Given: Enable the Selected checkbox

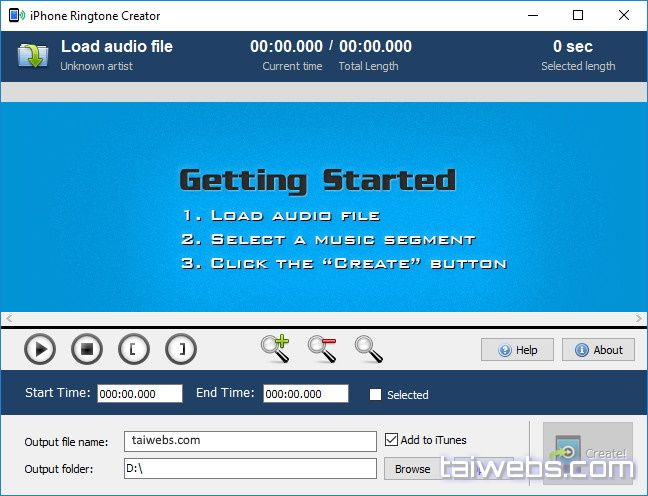Looking at the screenshot, I should tap(376, 395).
